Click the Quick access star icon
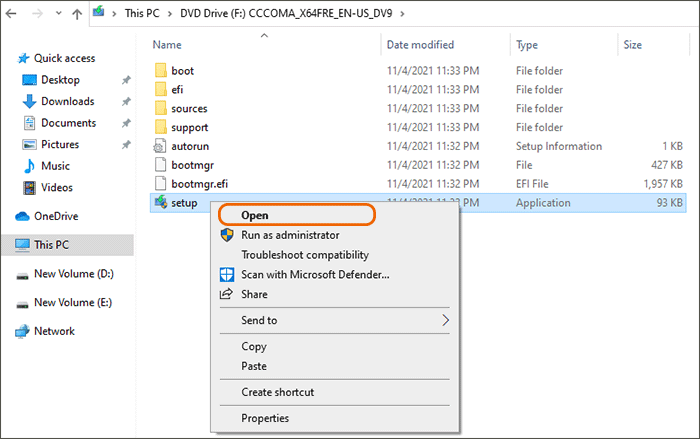The width and height of the screenshot is (700, 439). point(22,58)
